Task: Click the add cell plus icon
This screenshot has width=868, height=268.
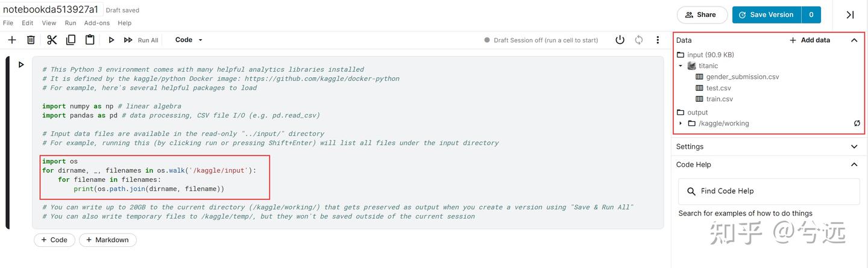Action: click(12, 40)
